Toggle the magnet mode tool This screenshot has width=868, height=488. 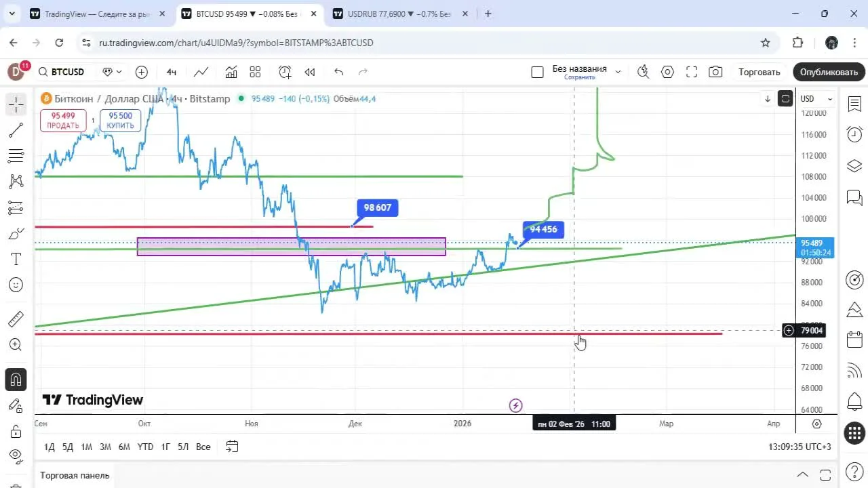(16, 380)
